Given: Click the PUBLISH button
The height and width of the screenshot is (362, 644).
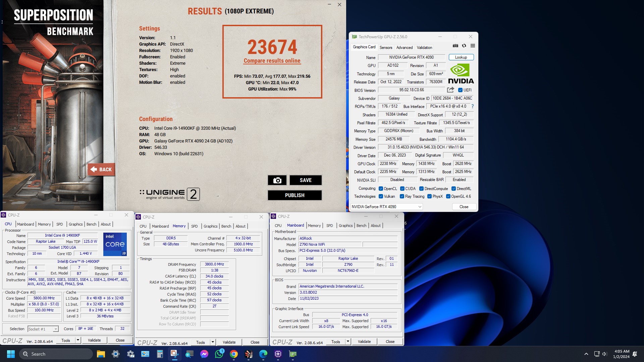Looking at the screenshot, I should 294,195.
